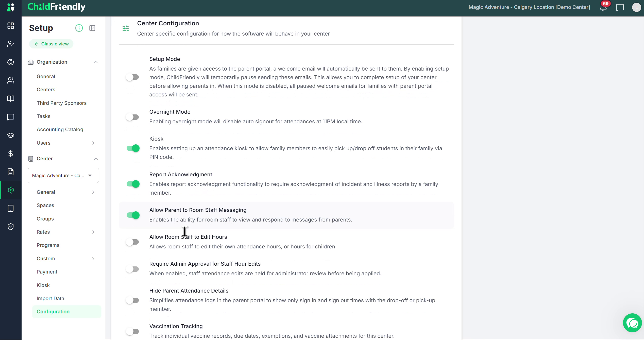Click the Setup info icon
The height and width of the screenshot is (340, 644).
click(x=79, y=28)
